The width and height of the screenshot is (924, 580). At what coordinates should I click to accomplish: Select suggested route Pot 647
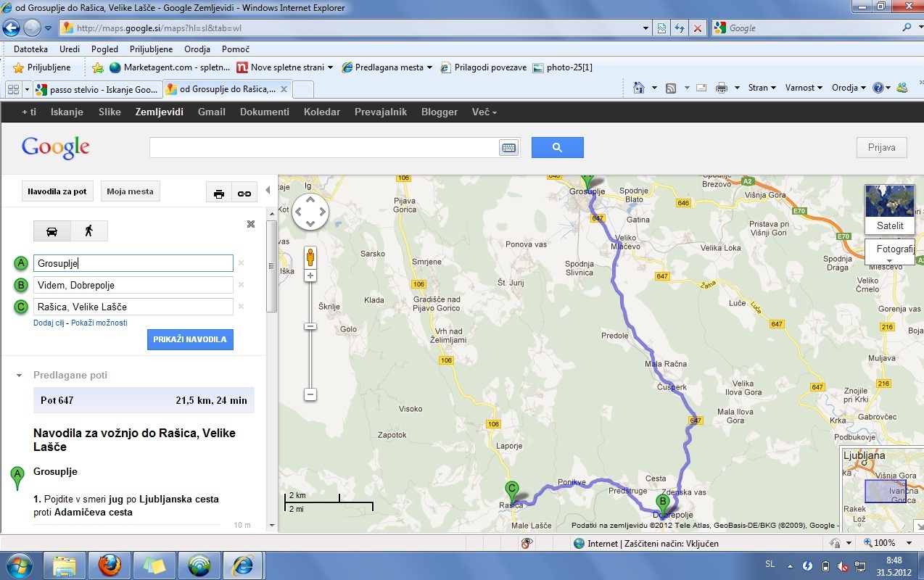pos(144,400)
